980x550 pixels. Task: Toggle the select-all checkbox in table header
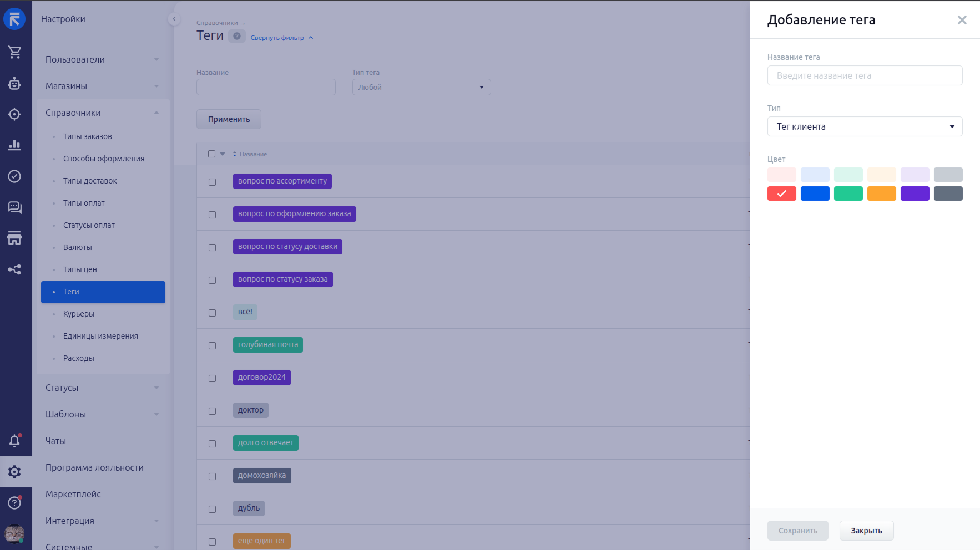click(x=211, y=154)
